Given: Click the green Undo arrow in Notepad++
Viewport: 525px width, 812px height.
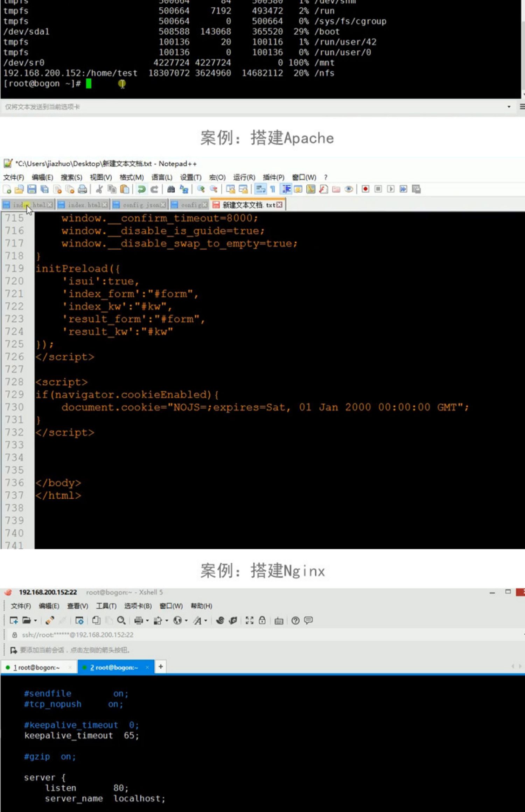Looking at the screenshot, I should 141,189.
